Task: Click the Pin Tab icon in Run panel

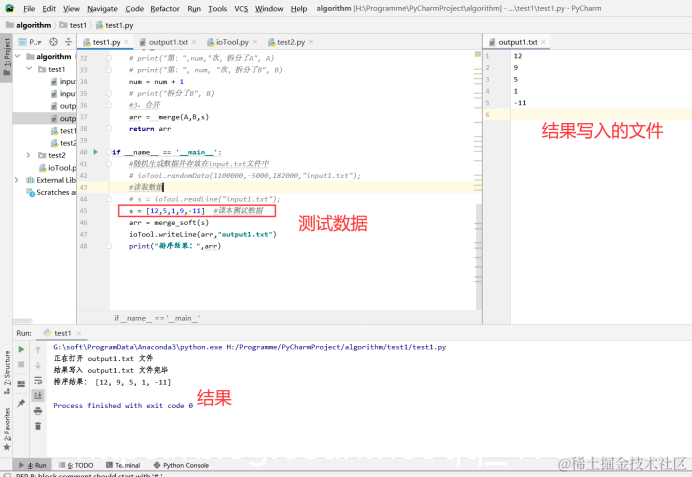Action: tap(21, 403)
